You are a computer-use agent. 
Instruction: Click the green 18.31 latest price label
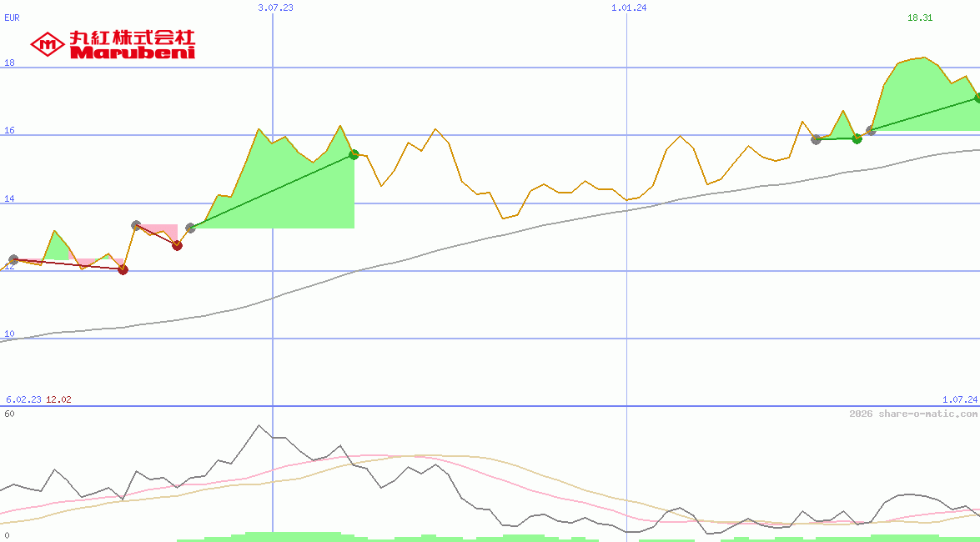coord(920,18)
